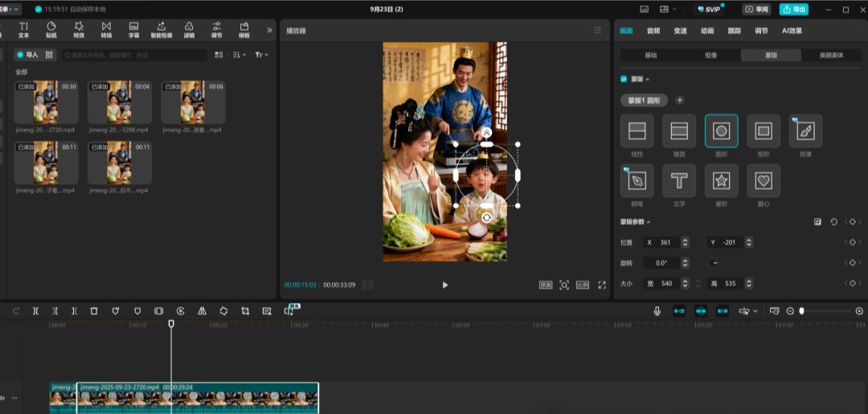Choose the 爱心 heart mask shape
Screen dimensions: 868x414
coord(764,180)
